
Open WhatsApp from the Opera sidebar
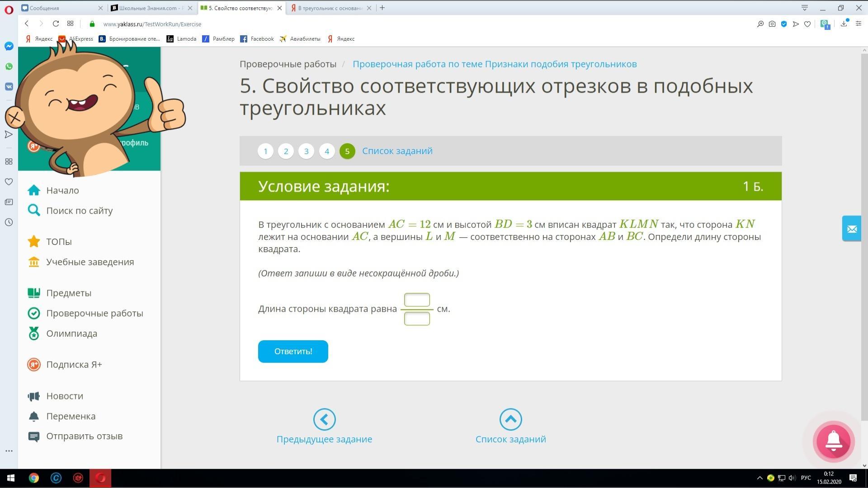9,66
